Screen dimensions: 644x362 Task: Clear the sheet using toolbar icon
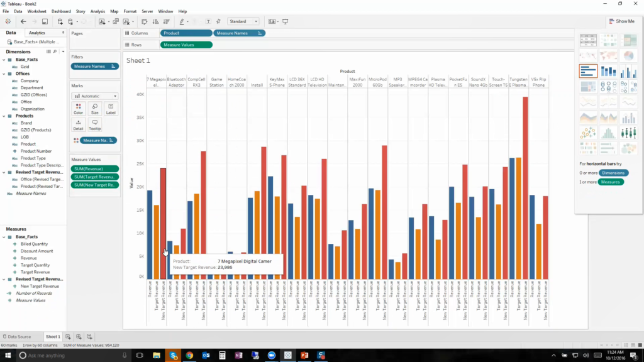click(x=126, y=21)
